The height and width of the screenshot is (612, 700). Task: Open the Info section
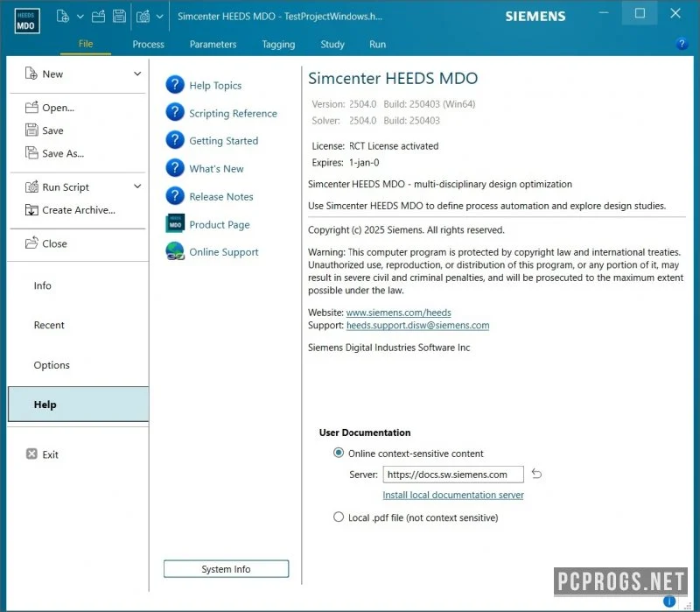click(x=42, y=285)
